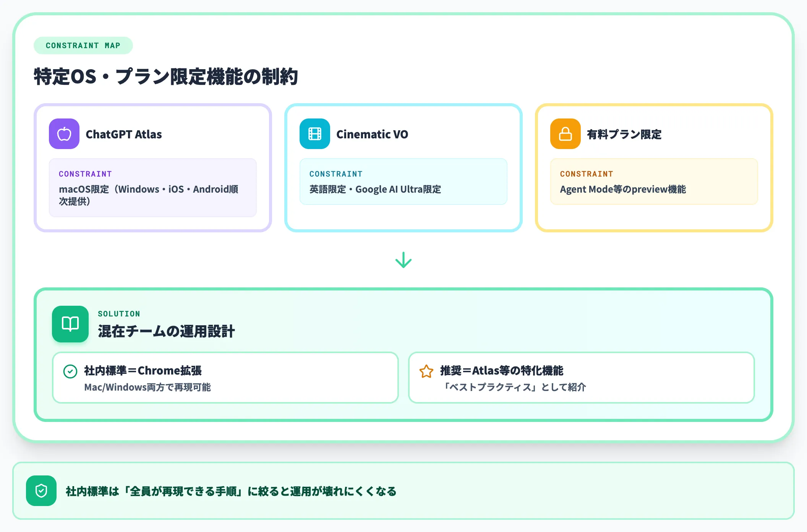The height and width of the screenshot is (532, 807).
Task: Click the heading 混在チームの運用設計
Action: click(x=167, y=331)
